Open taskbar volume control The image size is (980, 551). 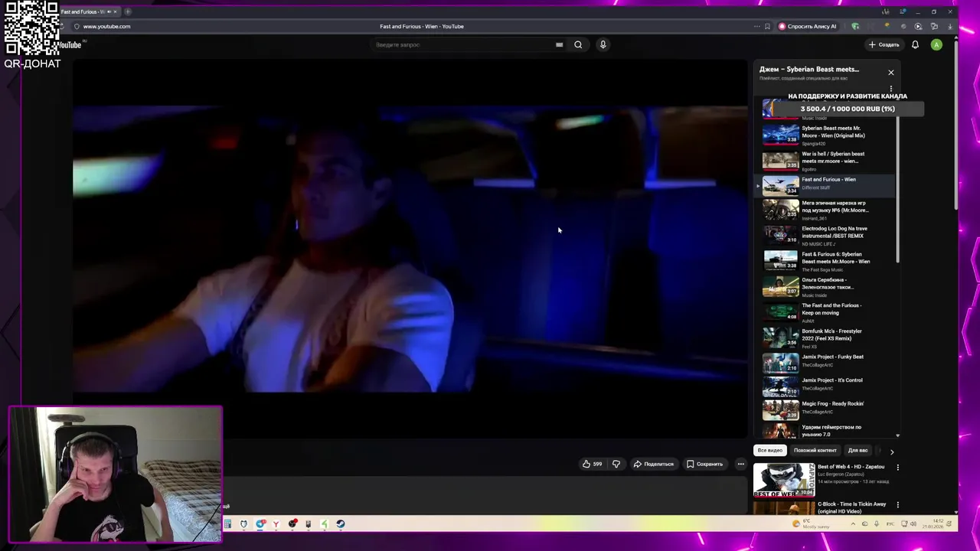click(913, 524)
